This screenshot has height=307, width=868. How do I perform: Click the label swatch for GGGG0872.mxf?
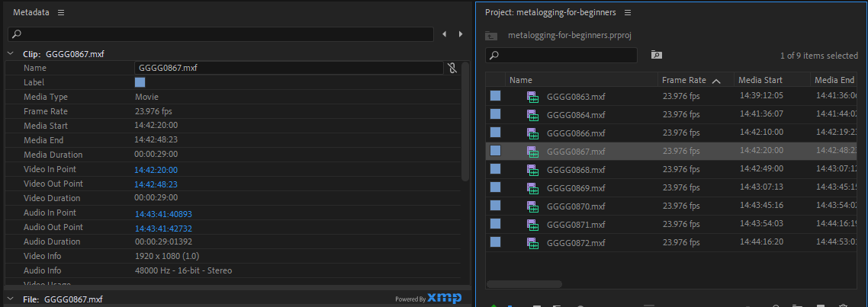click(496, 242)
